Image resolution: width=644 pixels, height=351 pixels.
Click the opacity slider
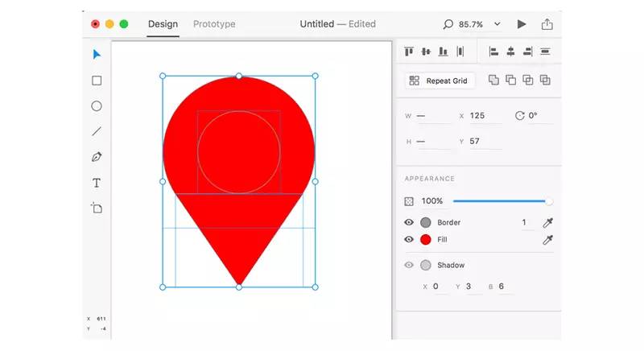501,201
